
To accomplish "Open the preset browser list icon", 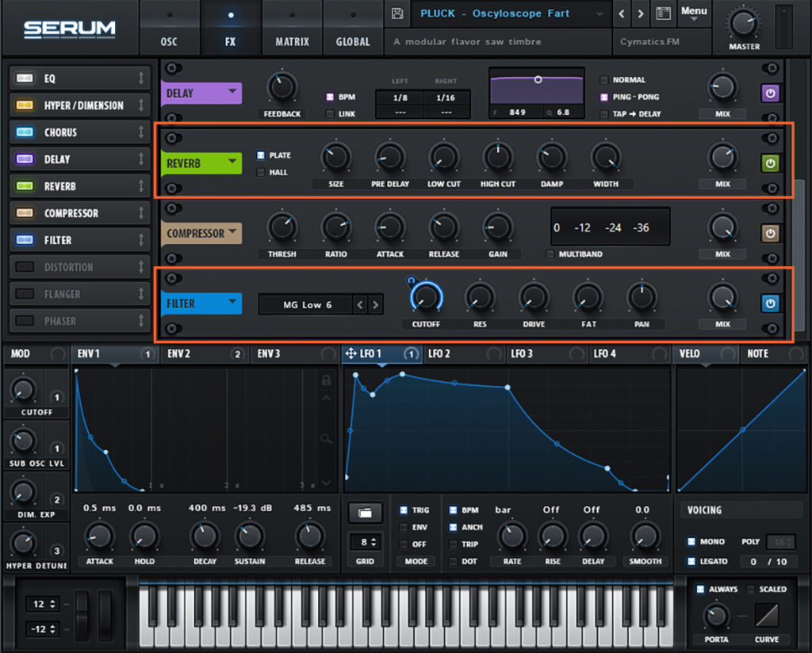I will tap(664, 13).
